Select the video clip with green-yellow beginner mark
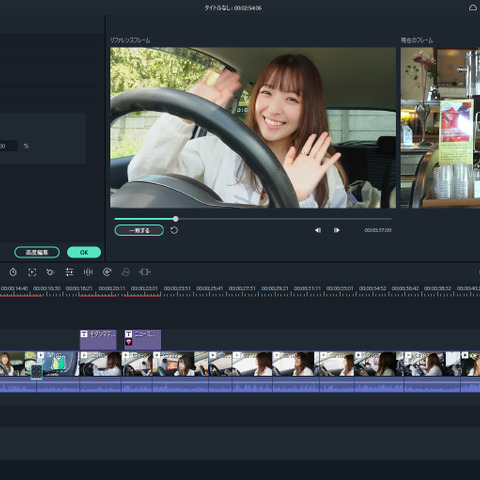This screenshot has width=480, height=480. pyautogui.click(x=58, y=371)
